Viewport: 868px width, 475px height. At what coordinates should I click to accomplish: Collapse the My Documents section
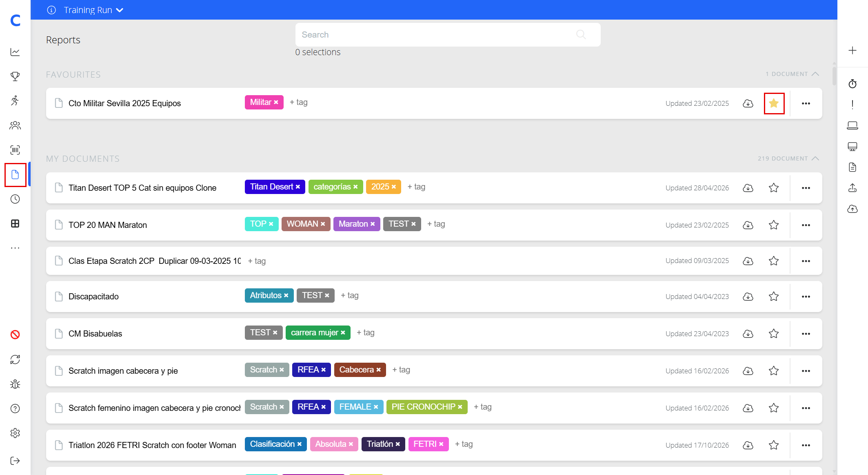click(x=815, y=158)
